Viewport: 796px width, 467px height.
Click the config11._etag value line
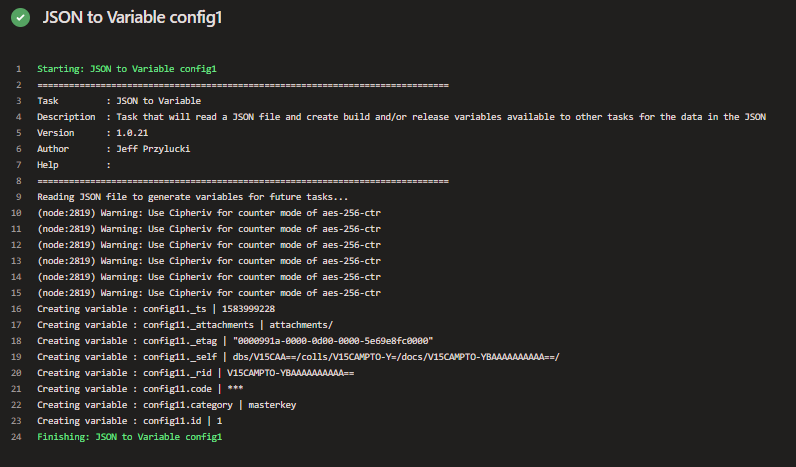[235, 341]
